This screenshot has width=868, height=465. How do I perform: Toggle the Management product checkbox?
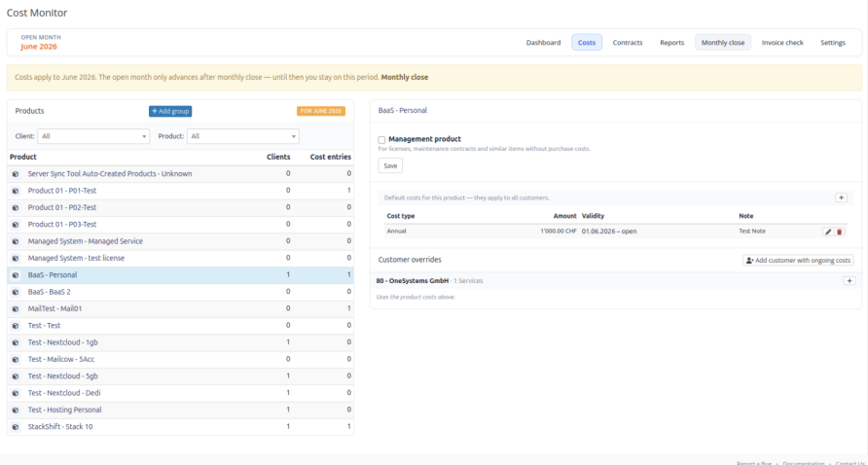[381, 140]
